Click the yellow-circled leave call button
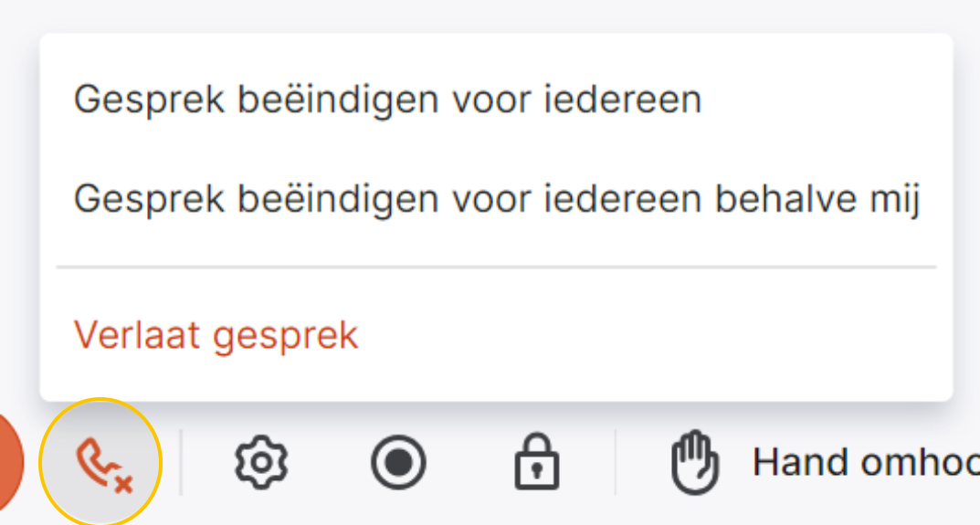980x525 pixels. coord(100,462)
